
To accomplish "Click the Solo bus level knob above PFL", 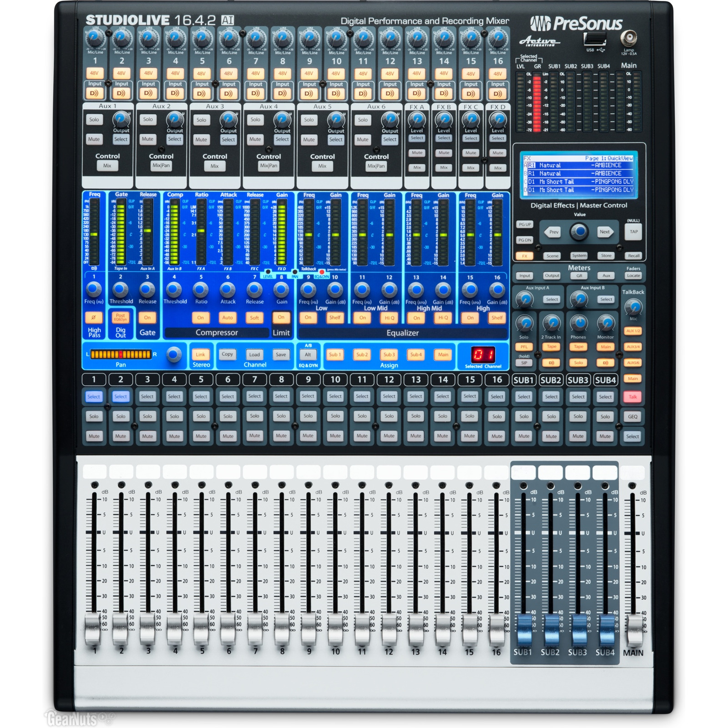I will (525, 324).
